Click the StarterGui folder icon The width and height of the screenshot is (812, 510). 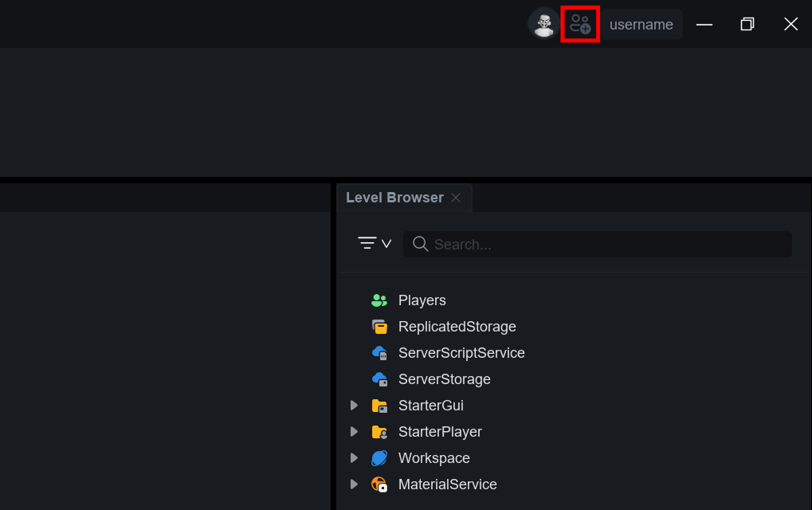pos(379,406)
